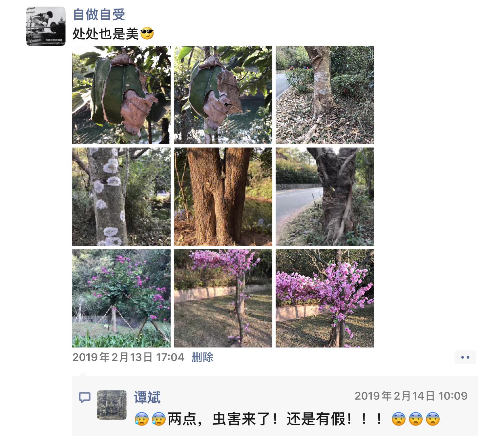Open the 自做自受 username link
The width and height of the screenshot is (504, 436).
tap(99, 14)
